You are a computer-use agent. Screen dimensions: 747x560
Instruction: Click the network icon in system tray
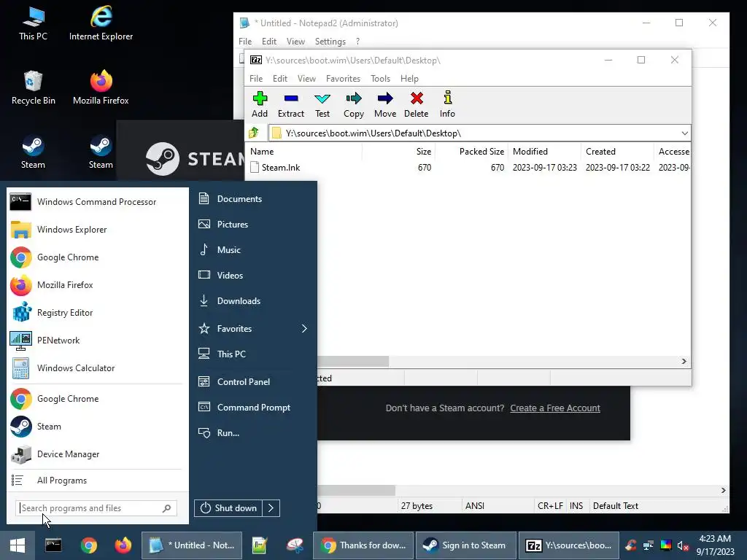(649, 545)
